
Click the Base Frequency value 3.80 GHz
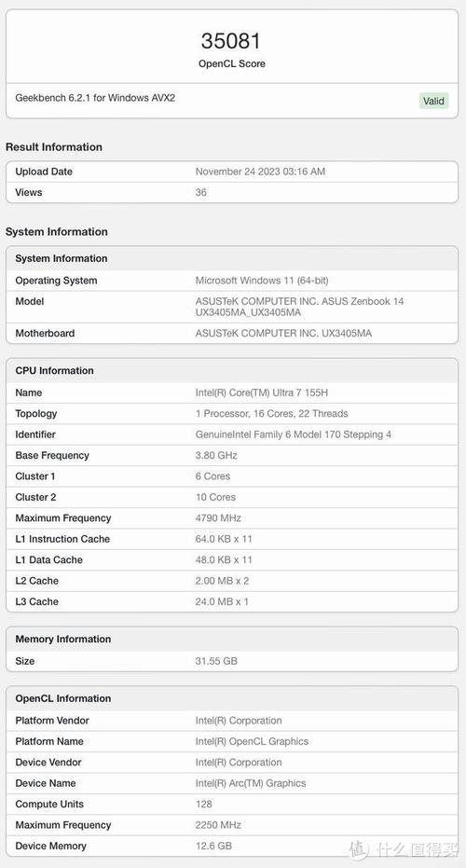click(216, 456)
